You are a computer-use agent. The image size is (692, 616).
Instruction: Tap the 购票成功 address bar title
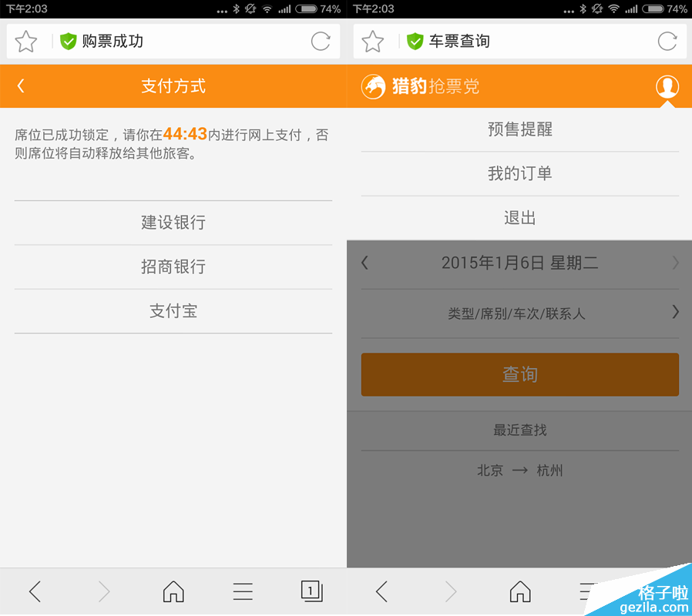coord(113,42)
